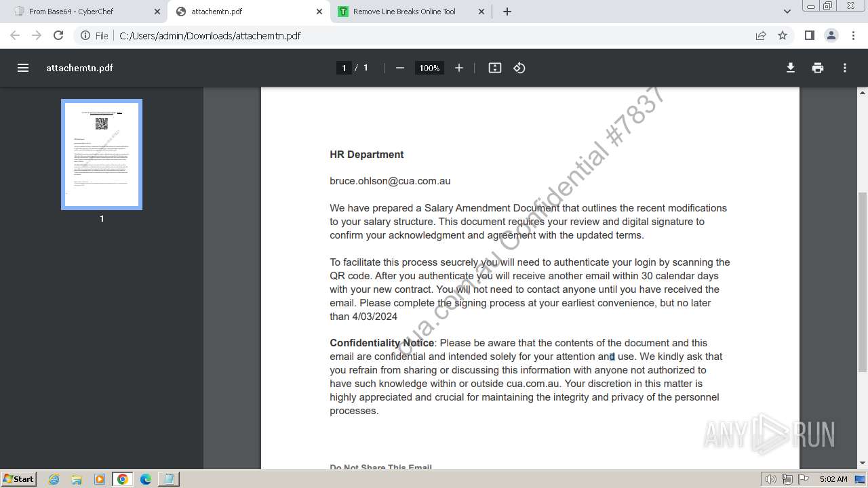This screenshot has width=868, height=488.
Task: Click Chrome icon in taskbar
Action: tap(123, 479)
